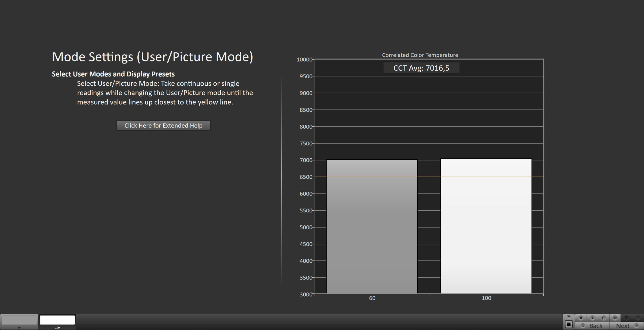Open Click Here for Extended Help
The image size is (644, 330).
(163, 125)
